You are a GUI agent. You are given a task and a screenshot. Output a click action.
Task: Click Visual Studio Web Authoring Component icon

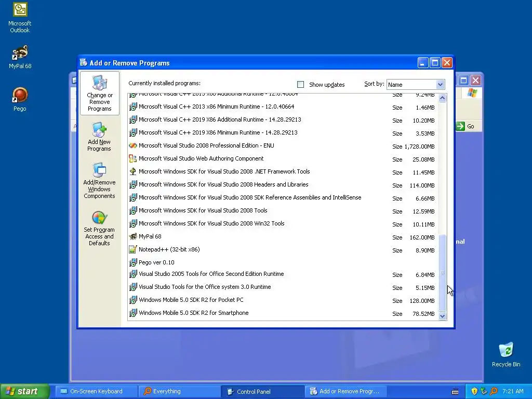tap(133, 159)
